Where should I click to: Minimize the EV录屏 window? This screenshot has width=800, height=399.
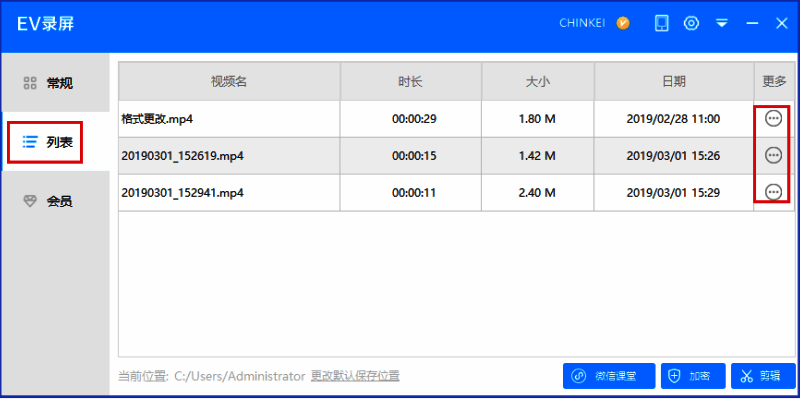click(x=752, y=23)
